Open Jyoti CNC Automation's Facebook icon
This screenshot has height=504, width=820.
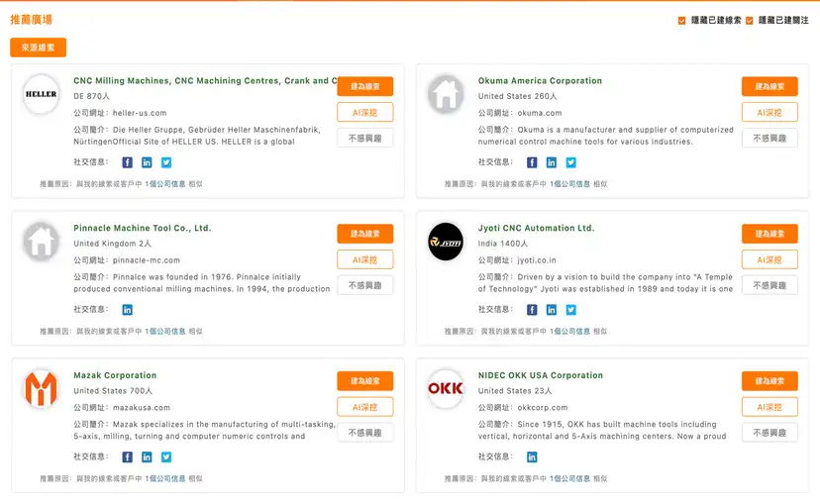532,310
